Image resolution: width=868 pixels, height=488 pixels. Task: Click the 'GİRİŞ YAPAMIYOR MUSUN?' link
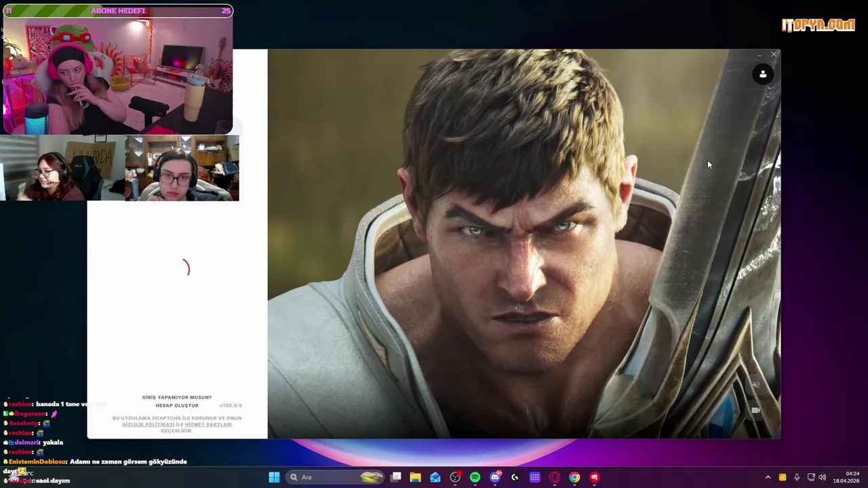[x=177, y=397]
